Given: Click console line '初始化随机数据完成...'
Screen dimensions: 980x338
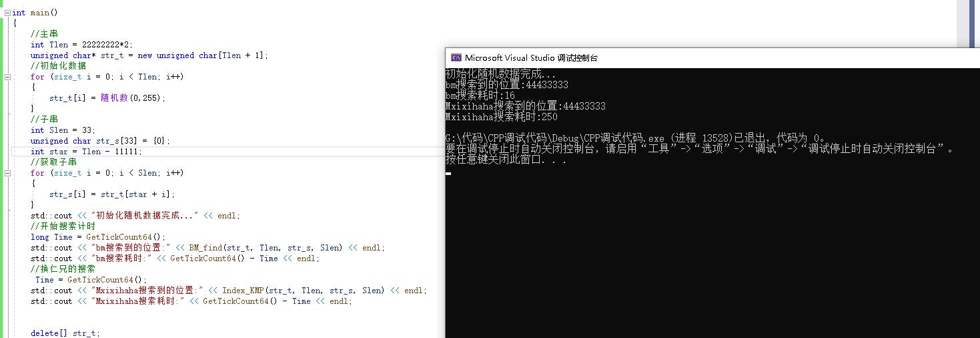Looking at the screenshot, I should (x=500, y=74).
